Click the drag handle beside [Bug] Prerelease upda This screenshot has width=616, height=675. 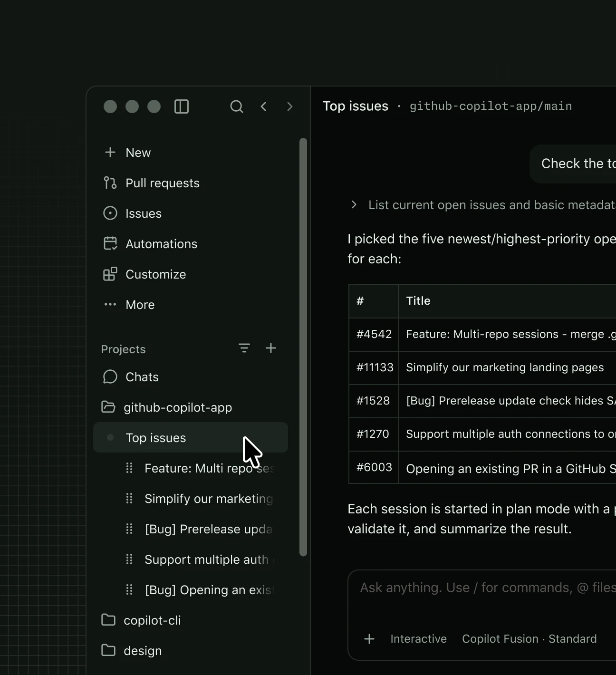click(129, 529)
